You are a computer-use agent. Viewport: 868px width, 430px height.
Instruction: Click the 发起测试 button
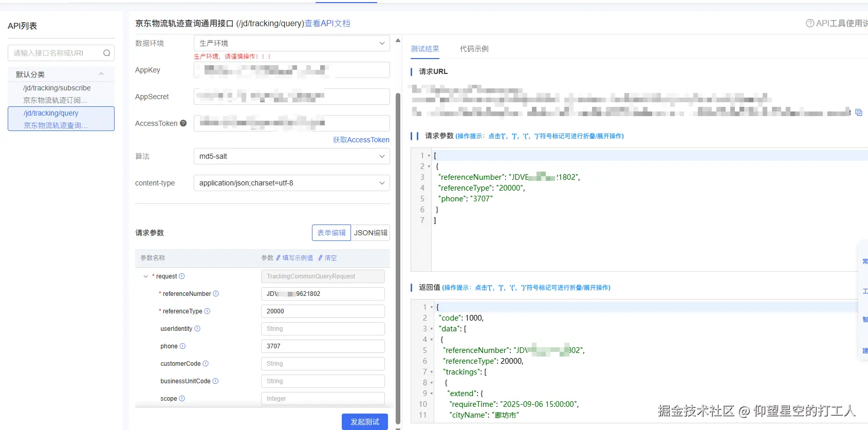[365, 422]
